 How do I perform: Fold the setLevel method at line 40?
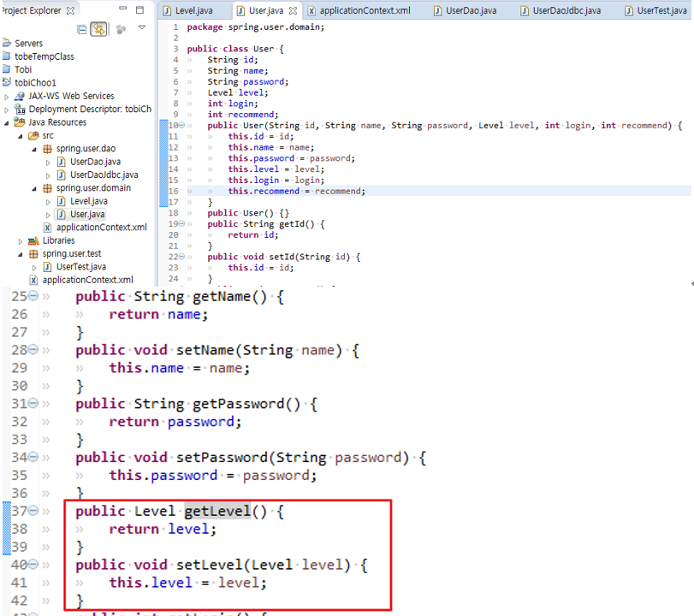click(33, 565)
